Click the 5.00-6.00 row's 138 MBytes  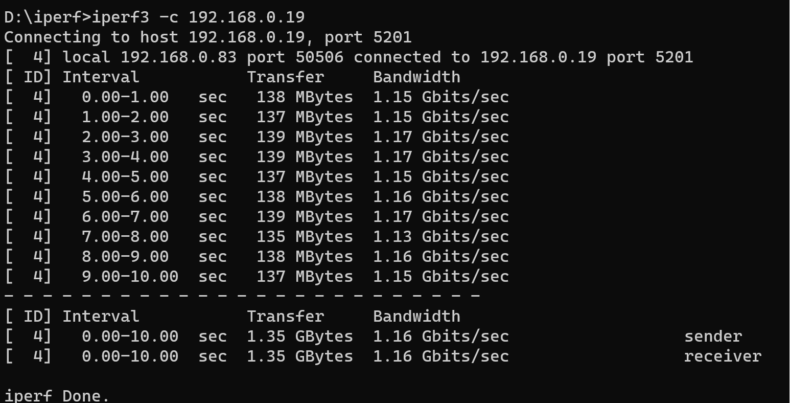tap(305, 196)
